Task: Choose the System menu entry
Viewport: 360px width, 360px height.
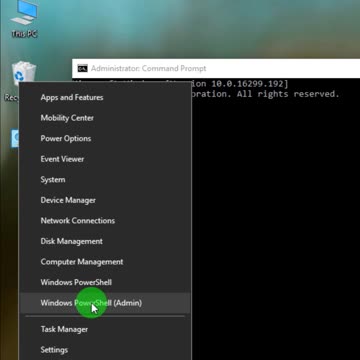Action: 105,180
